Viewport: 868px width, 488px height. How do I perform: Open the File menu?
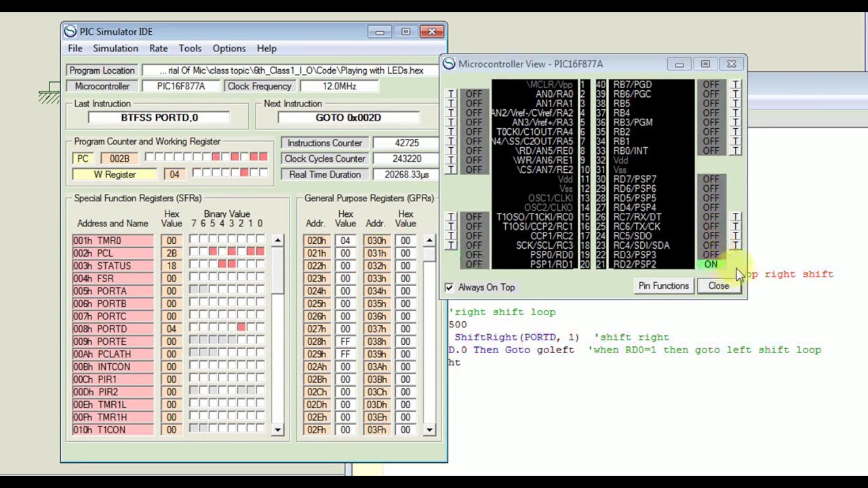pos(75,48)
